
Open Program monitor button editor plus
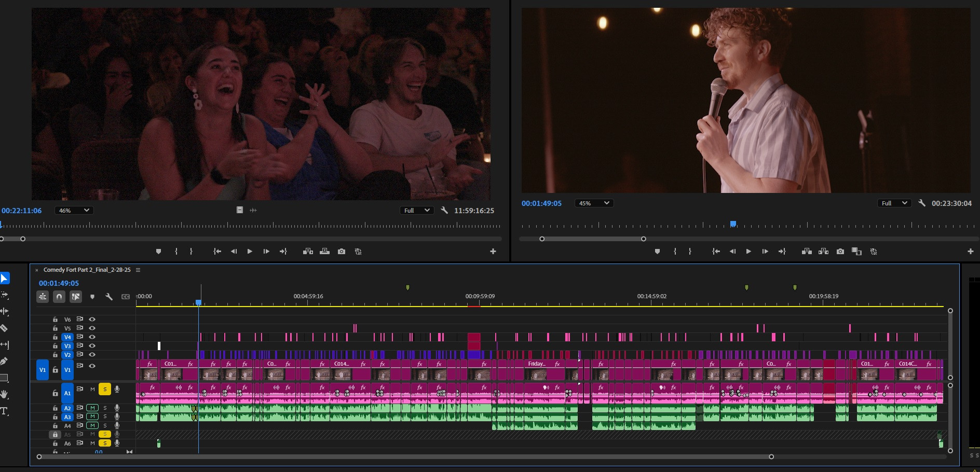(x=971, y=251)
